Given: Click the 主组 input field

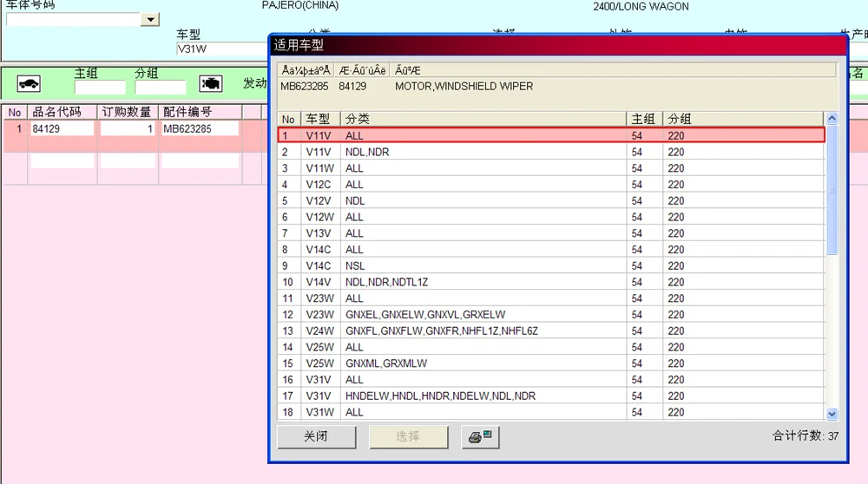Looking at the screenshot, I should [x=100, y=88].
